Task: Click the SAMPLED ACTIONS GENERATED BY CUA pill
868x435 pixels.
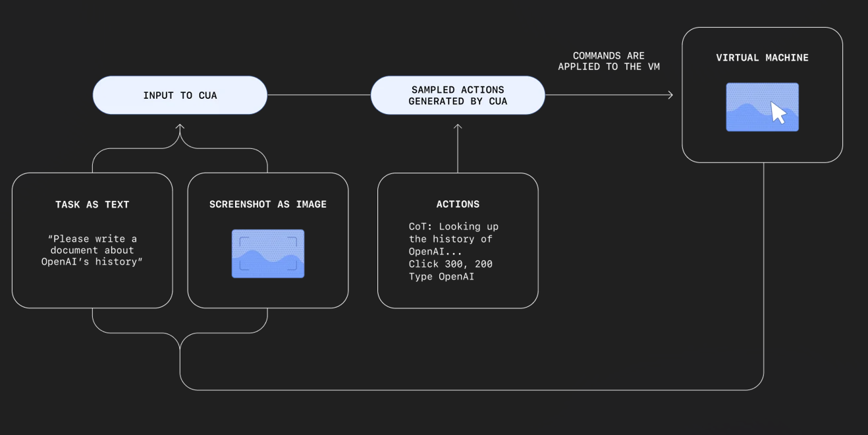Action: pos(458,96)
